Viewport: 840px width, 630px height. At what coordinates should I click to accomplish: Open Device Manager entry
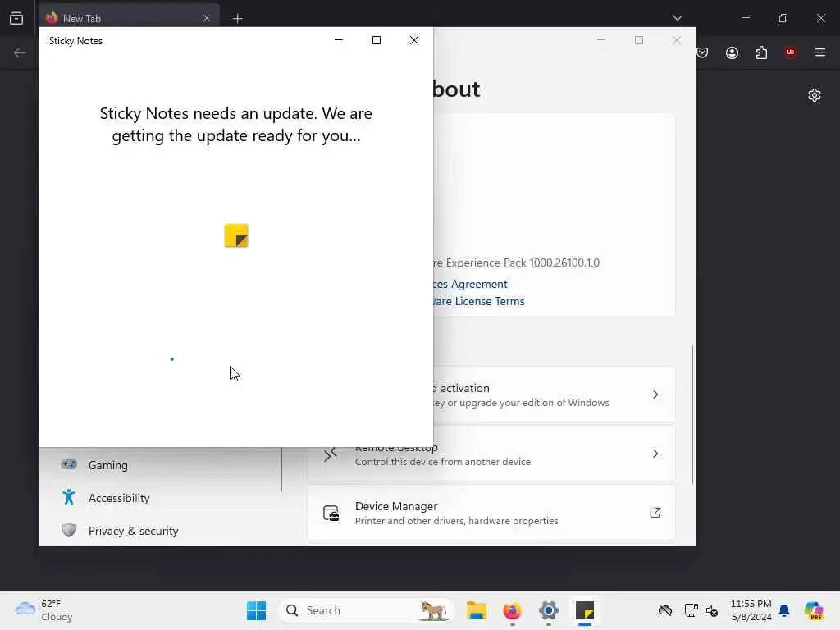(x=491, y=513)
